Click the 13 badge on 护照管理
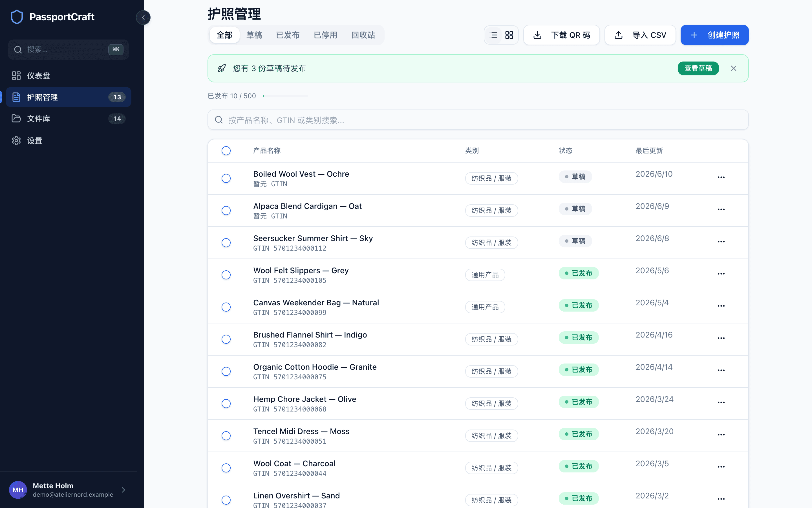This screenshot has width=812, height=508. 117,97
